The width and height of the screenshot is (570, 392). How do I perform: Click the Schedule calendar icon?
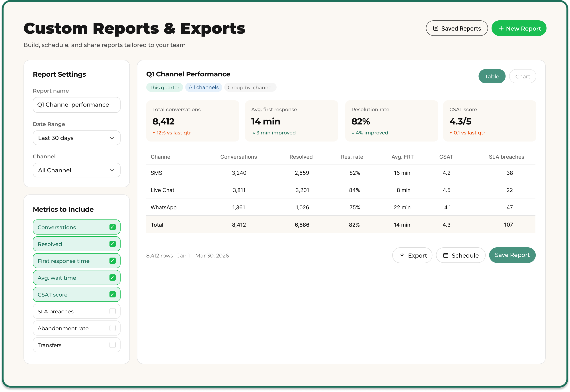[x=446, y=255]
